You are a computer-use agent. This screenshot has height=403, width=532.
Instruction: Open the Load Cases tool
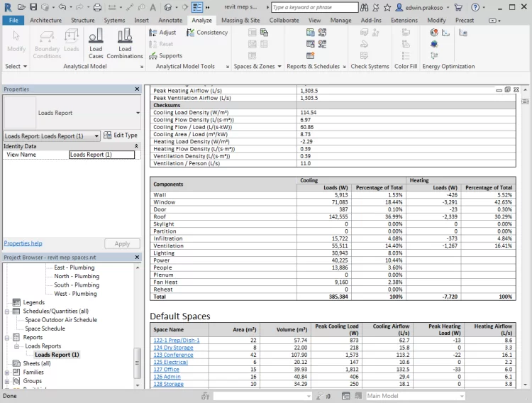(96, 43)
